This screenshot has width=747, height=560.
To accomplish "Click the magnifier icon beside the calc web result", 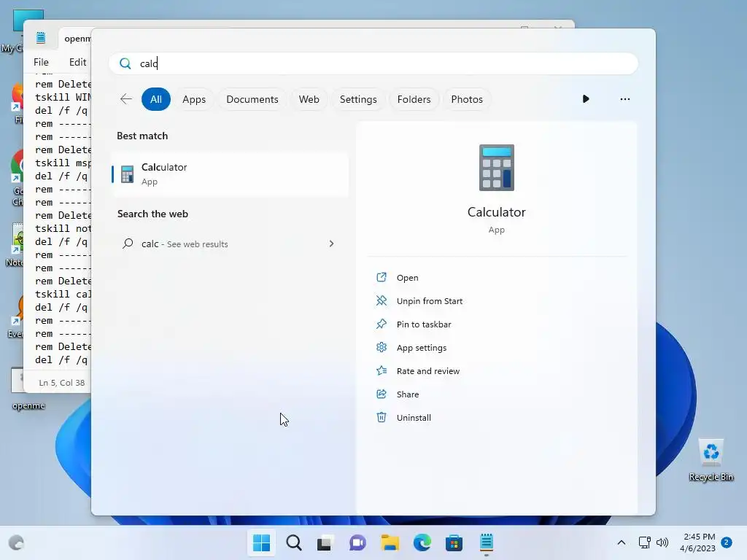I will coord(127,244).
